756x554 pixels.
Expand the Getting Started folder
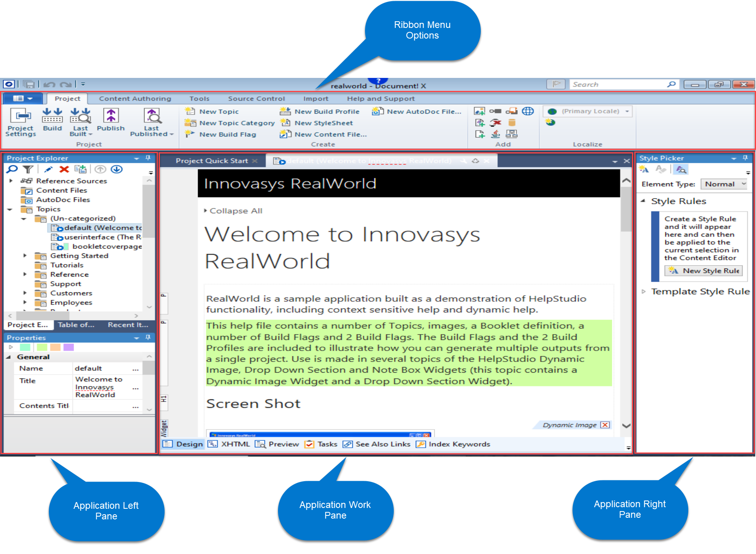pos(25,256)
